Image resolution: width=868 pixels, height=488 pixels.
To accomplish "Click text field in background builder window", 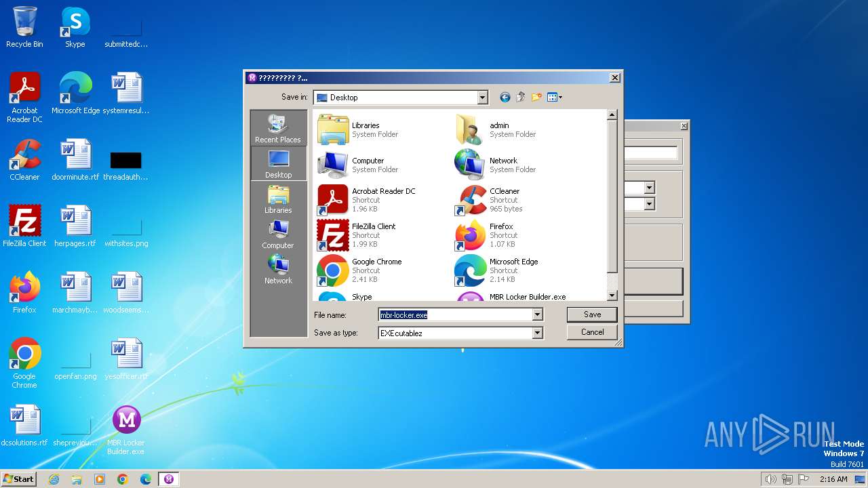I will click(650, 152).
